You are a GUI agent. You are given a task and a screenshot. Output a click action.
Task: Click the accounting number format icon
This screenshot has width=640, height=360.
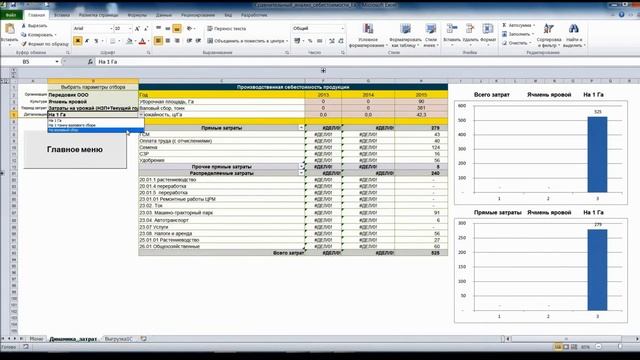click(x=297, y=41)
